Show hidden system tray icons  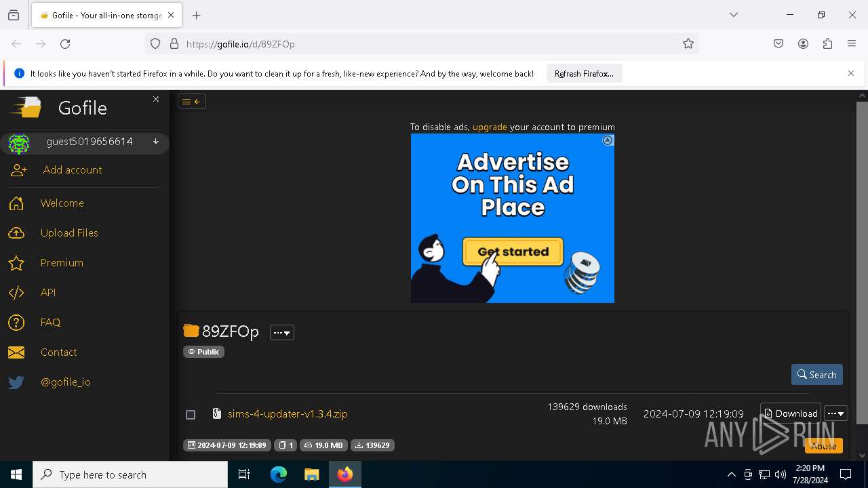731,474
